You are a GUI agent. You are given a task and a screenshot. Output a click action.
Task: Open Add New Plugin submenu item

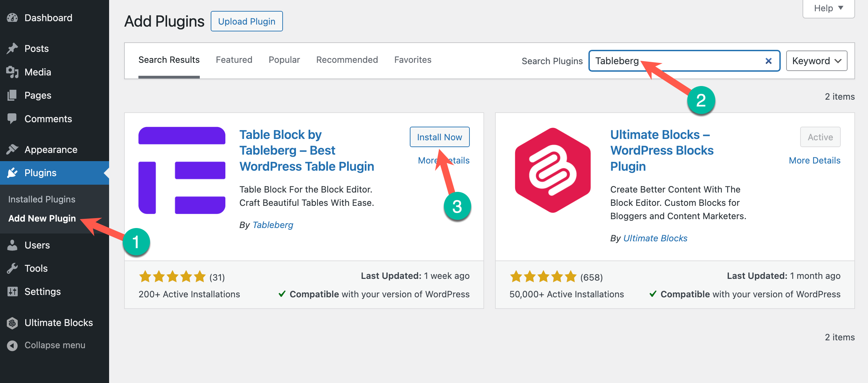click(x=42, y=218)
